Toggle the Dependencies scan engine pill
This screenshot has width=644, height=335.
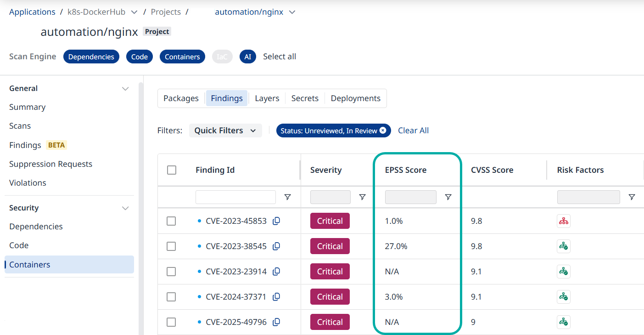[91, 57]
